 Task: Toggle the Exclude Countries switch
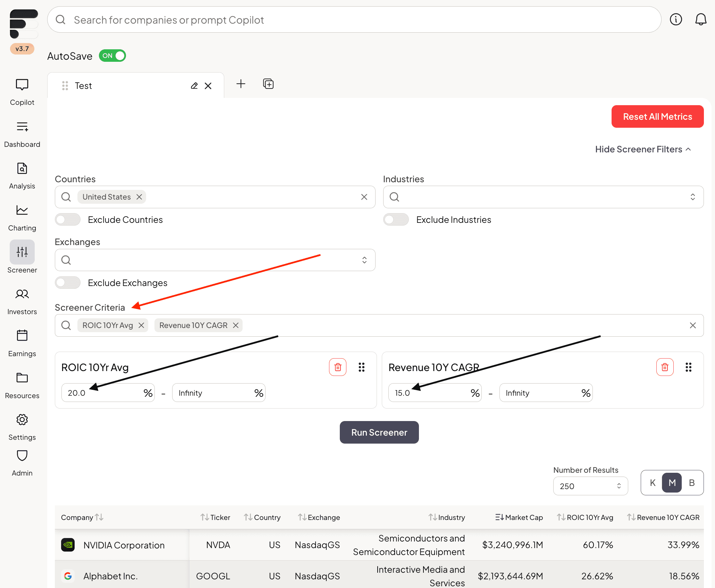(x=67, y=219)
